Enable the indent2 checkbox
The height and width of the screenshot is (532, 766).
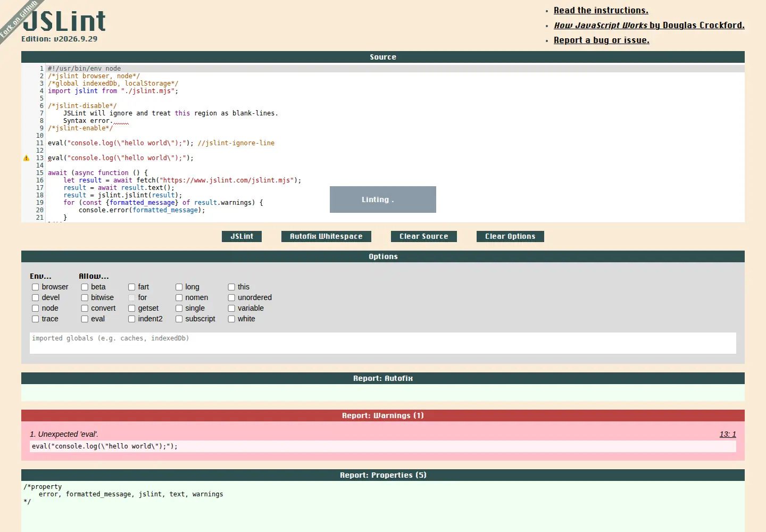point(132,319)
